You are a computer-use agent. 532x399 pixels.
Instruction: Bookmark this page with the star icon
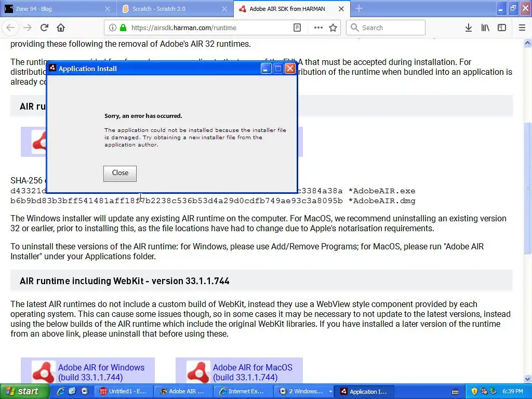click(333, 28)
